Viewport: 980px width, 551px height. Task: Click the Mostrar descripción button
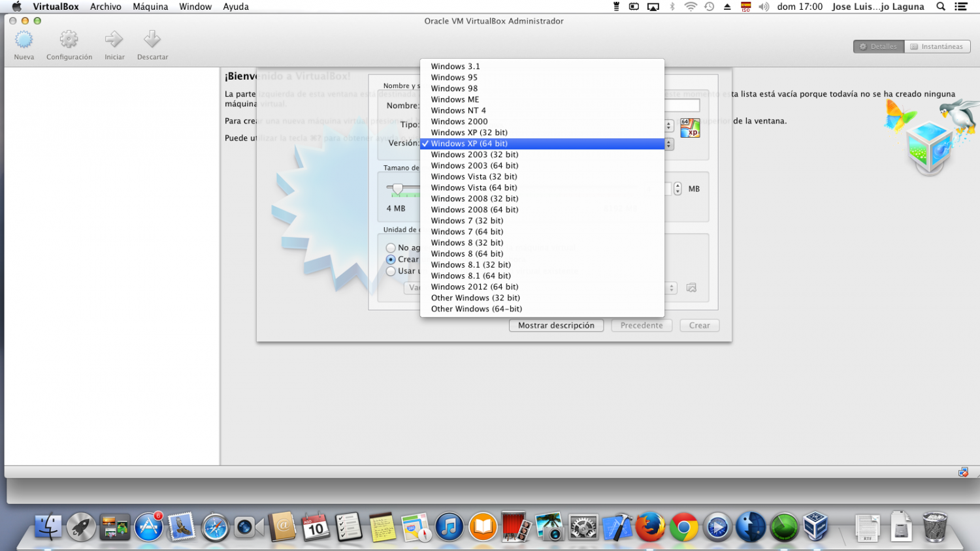pos(556,325)
